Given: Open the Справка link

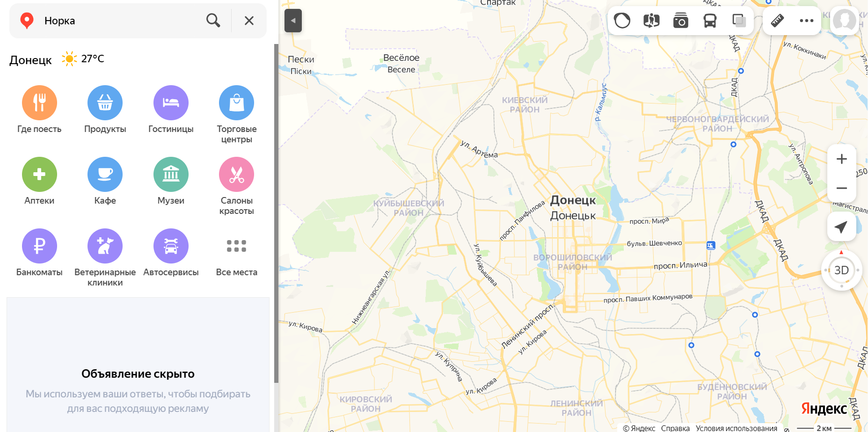Looking at the screenshot, I should pos(675,428).
